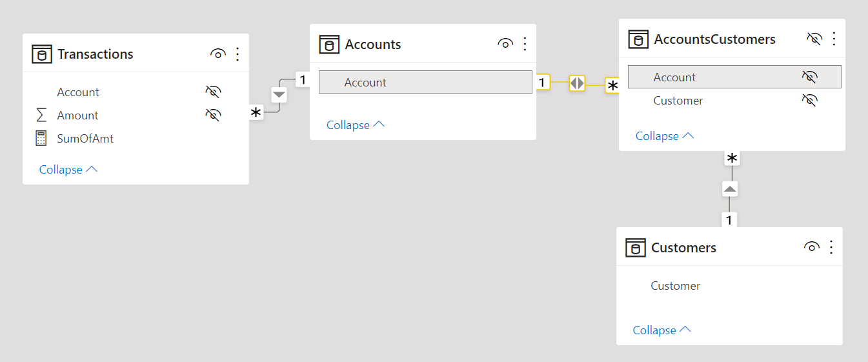Unhide the Amount field in Transactions
This screenshot has height=362, width=868.
point(213,115)
